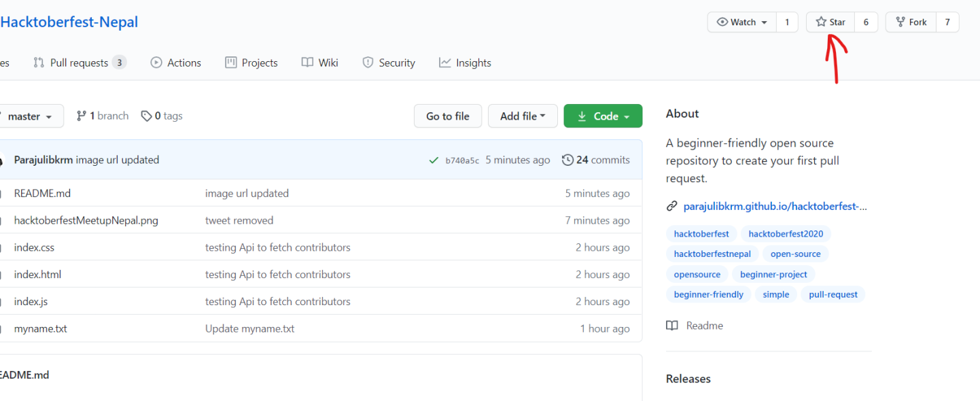Click the Security shield icon
This screenshot has width=980, height=401.
(368, 63)
